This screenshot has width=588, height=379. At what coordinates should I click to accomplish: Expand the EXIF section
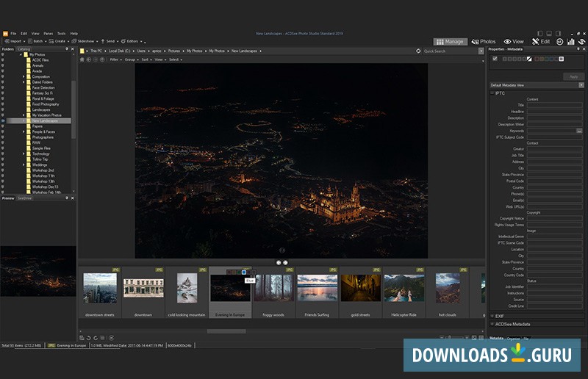click(501, 316)
